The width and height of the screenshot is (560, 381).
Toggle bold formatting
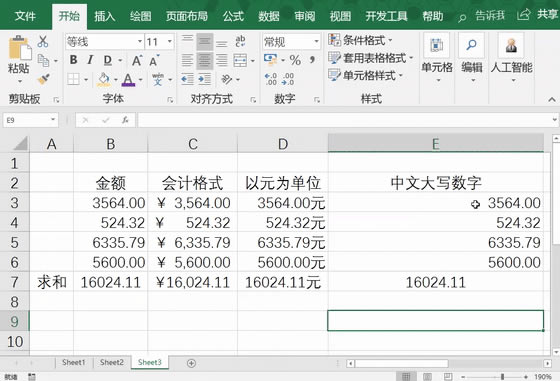pyautogui.click(x=73, y=60)
